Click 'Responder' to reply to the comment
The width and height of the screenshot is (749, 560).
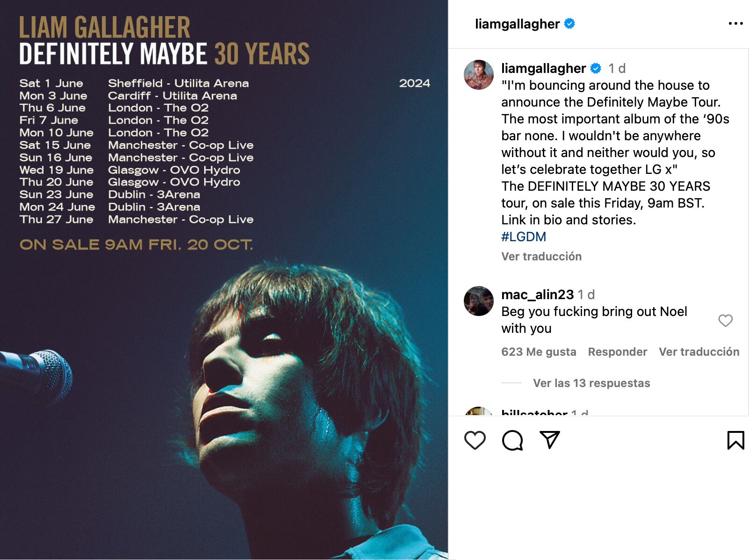click(618, 352)
